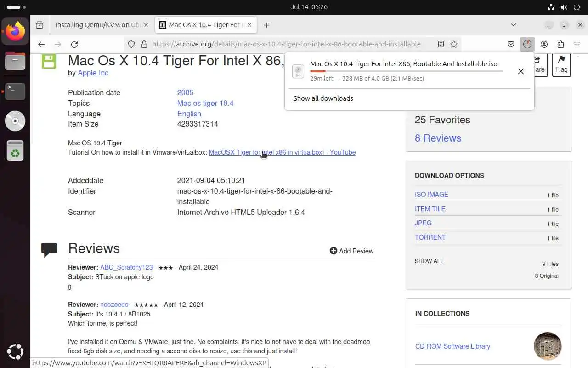
Task: Click the Mac Os X ISO download filename
Action: pyautogui.click(x=404, y=64)
